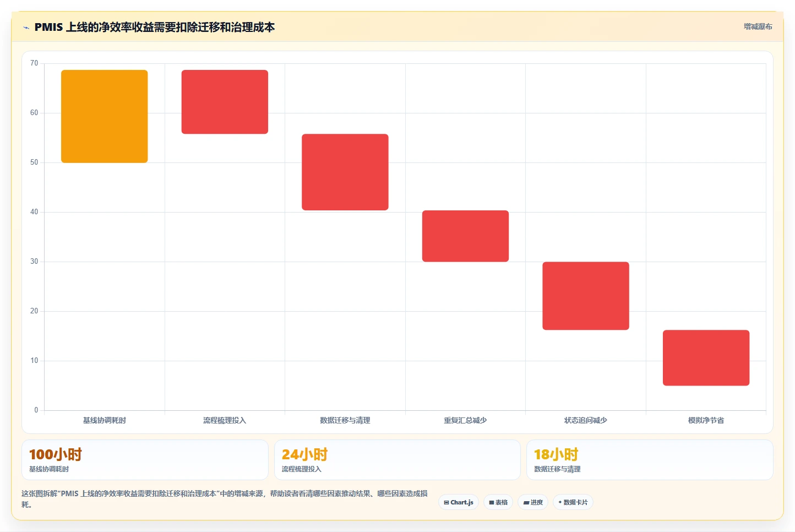Select the red 模拟净节省 bar
Viewport: 795px width, 532px height.
tap(706, 358)
